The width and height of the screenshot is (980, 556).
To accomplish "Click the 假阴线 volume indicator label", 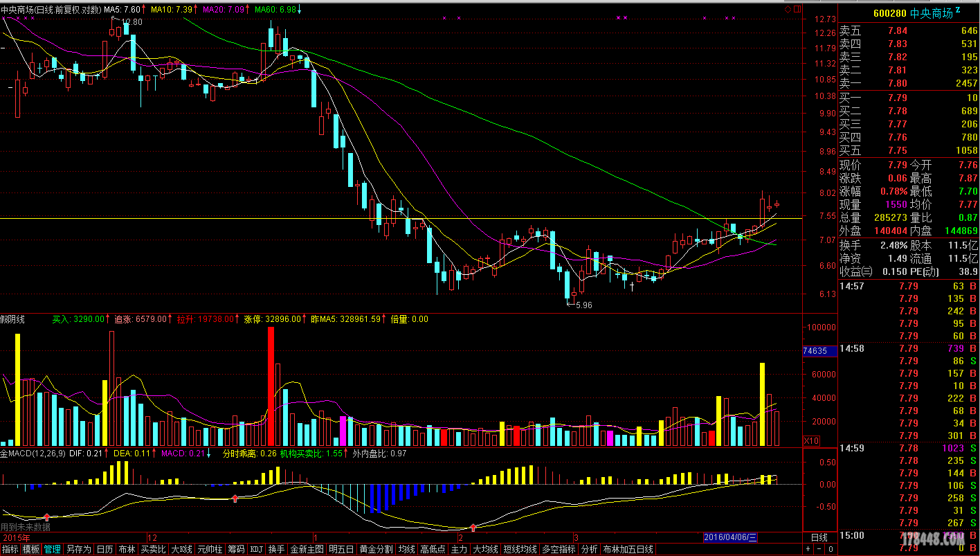I will [x=13, y=319].
